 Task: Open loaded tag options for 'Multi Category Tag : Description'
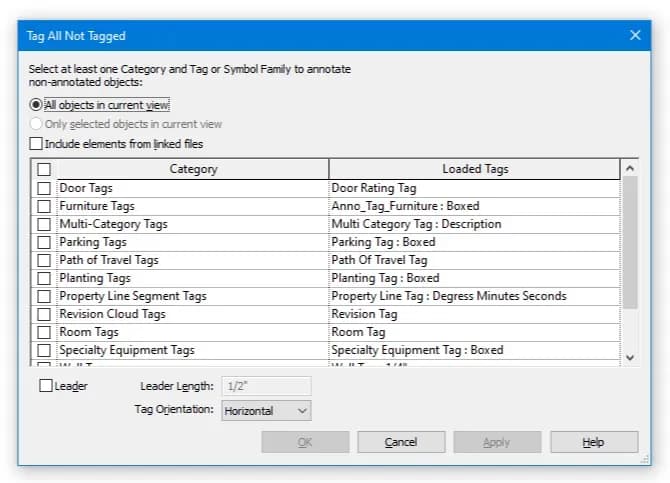tap(474, 224)
